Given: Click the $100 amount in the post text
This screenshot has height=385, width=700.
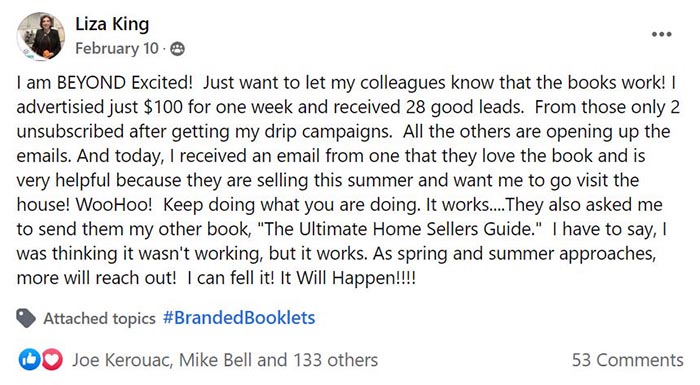Looking at the screenshot, I should (163, 107).
